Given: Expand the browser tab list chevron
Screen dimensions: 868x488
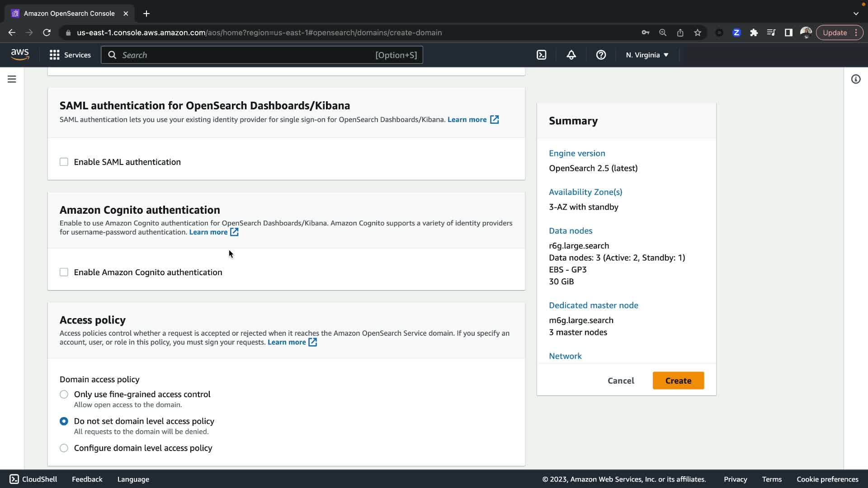Looking at the screenshot, I should coord(855,14).
